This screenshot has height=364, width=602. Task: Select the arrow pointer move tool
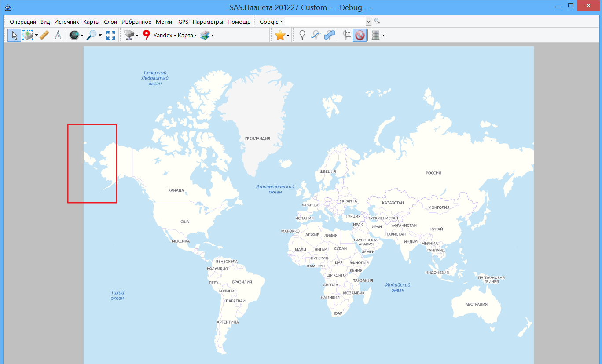click(14, 36)
